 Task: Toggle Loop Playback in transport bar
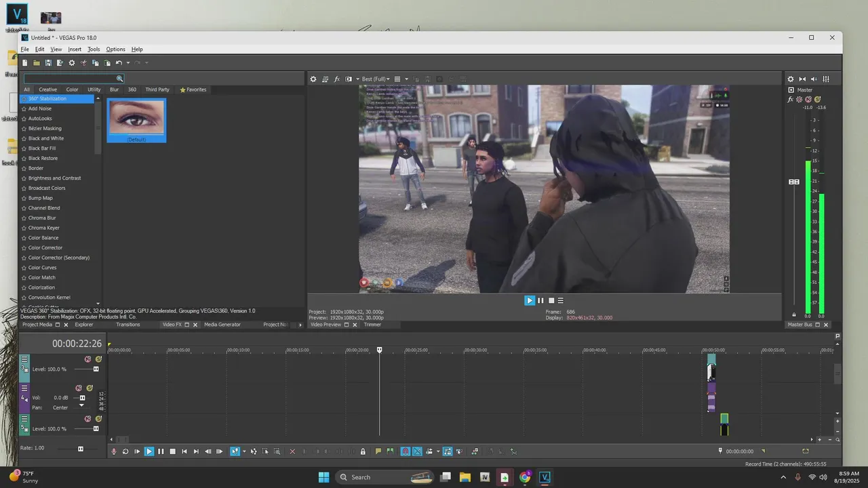(125, 451)
